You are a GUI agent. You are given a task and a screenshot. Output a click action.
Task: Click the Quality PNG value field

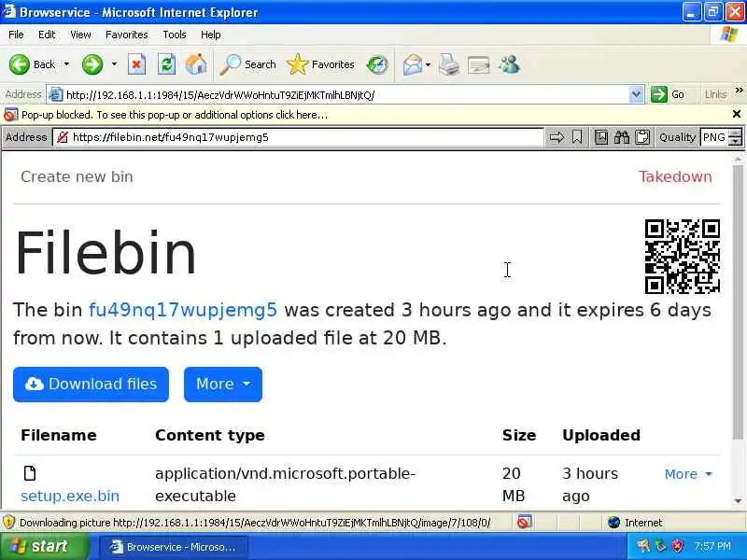coord(713,137)
